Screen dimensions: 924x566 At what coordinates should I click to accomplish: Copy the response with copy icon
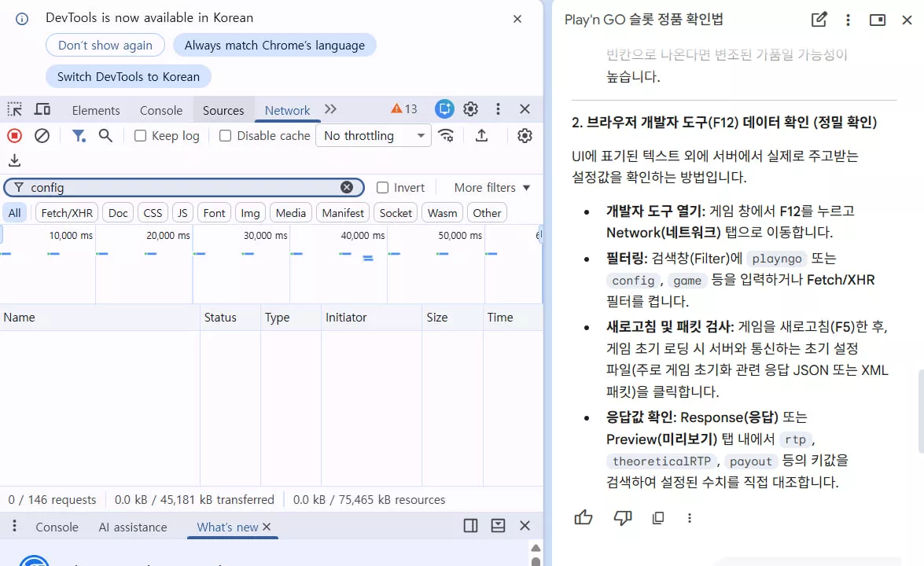coord(658,518)
